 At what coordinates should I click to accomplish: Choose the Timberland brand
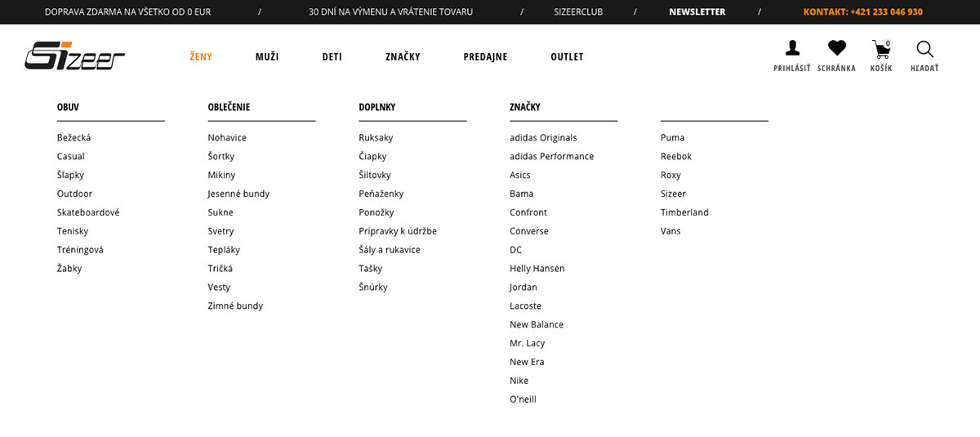pos(684,213)
